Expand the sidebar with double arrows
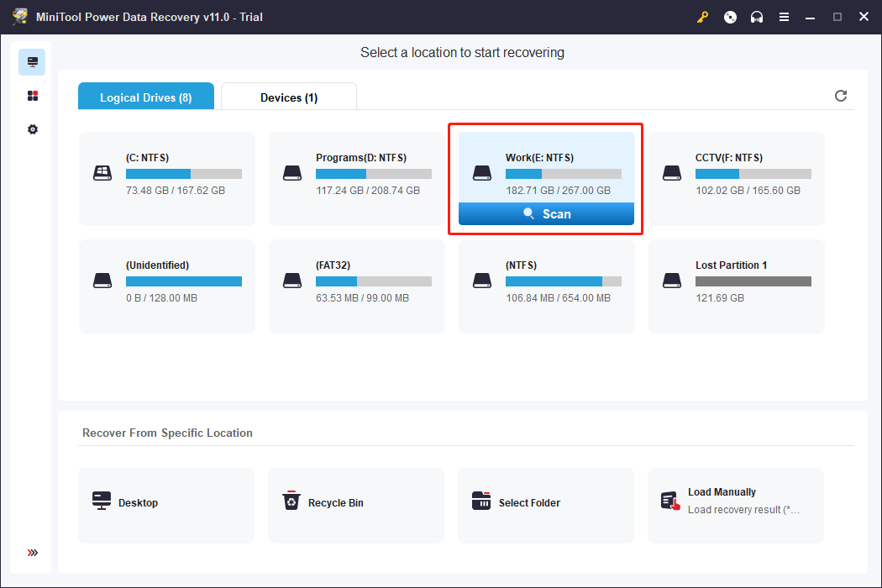 (x=33, y=553)
